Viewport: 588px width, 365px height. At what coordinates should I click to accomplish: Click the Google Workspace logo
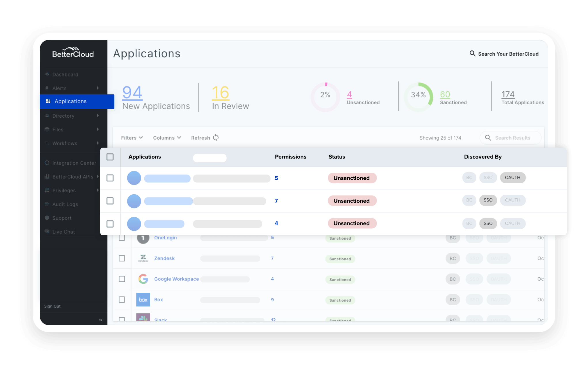coord(143,279)
